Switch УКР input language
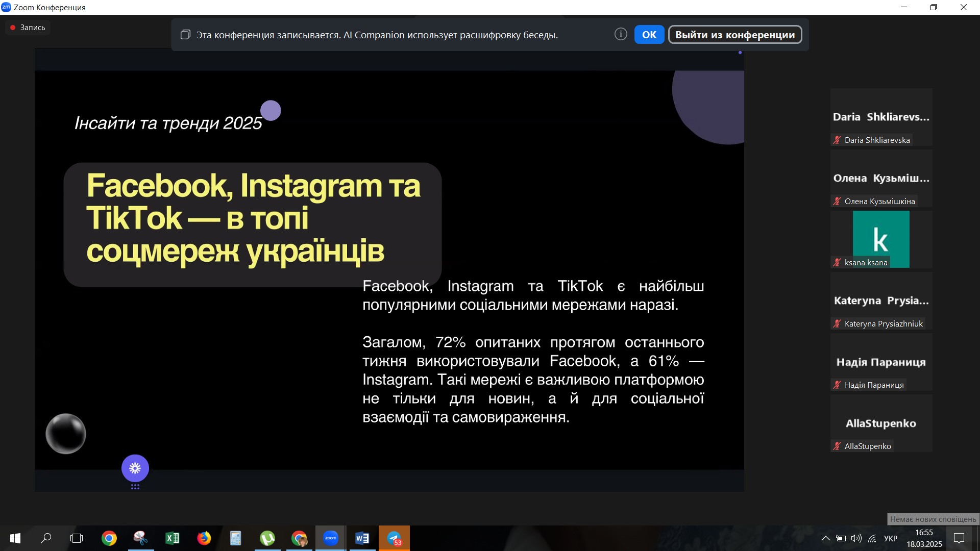This screenshot has height=551, width=980. click(891, 538)
